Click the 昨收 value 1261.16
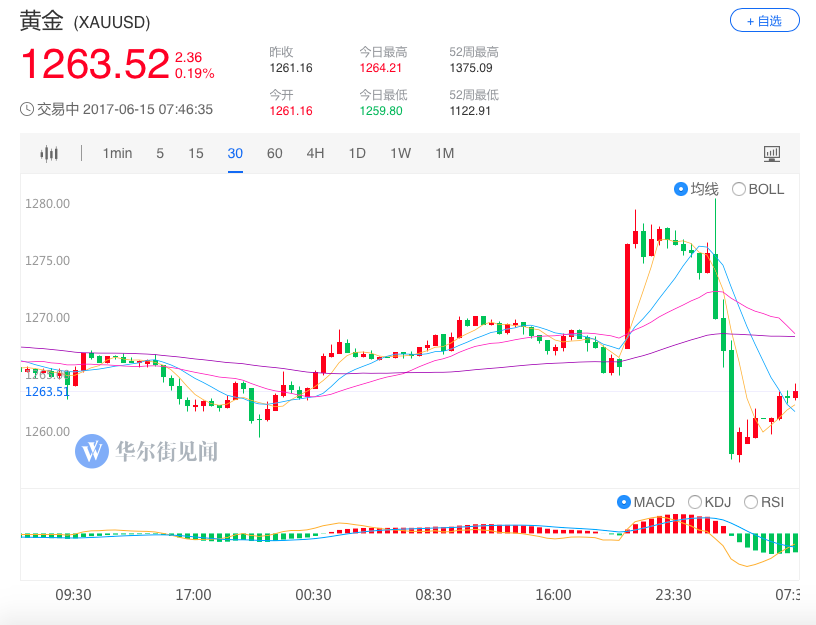The image size is (816, 625). (x=291, y=68)
